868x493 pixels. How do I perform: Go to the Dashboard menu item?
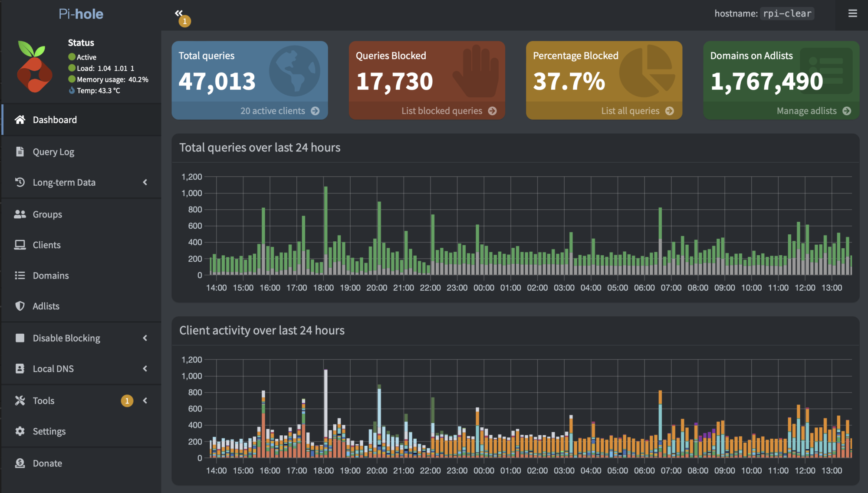55,120
